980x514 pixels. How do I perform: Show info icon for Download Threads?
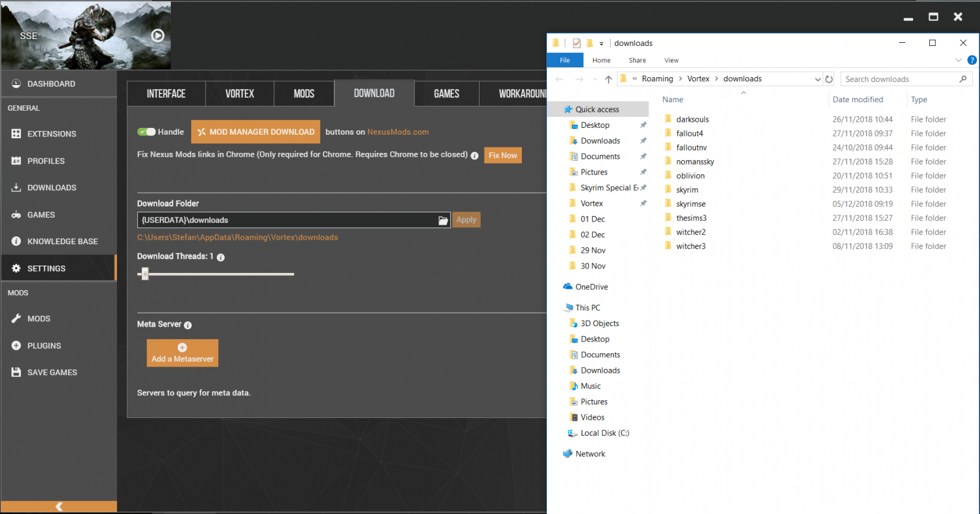point(221,258)
